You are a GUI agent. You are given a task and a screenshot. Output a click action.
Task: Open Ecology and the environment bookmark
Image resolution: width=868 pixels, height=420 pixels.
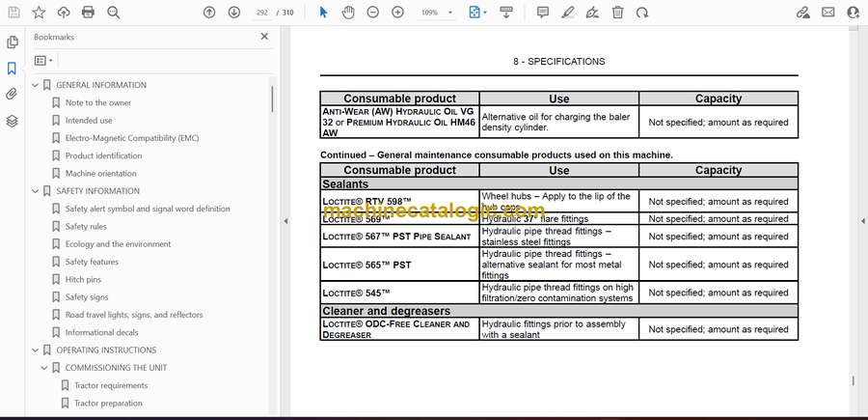[118, 244]
